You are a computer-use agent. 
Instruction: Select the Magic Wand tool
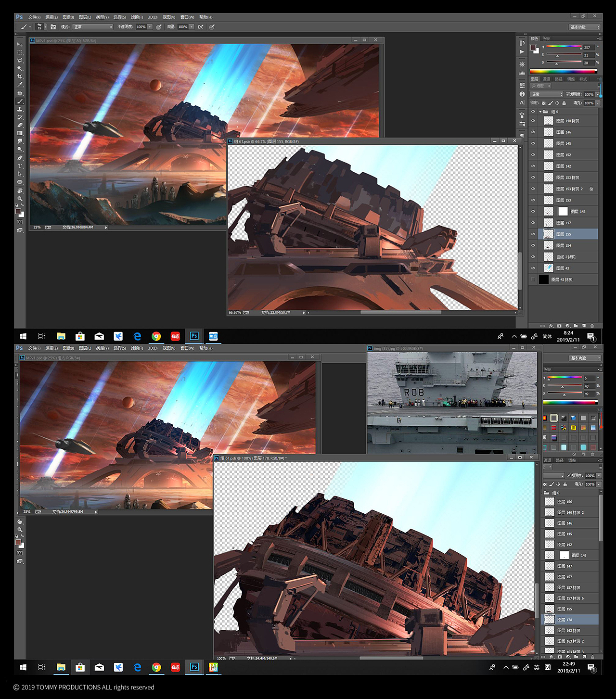tap(20, 69)
